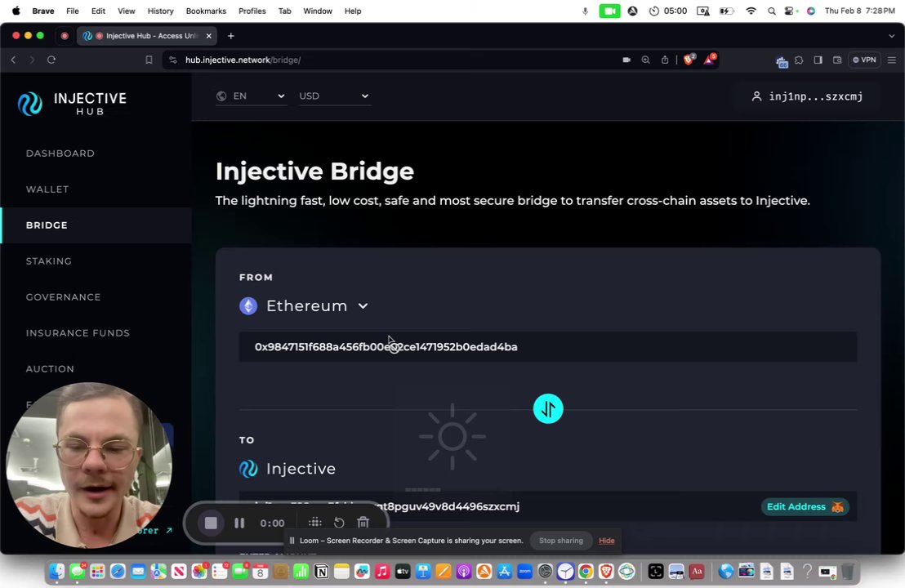The image size is (905, 588).
Task: Open Brave Shields lion icon in address bar
Action: pos(689,60)
